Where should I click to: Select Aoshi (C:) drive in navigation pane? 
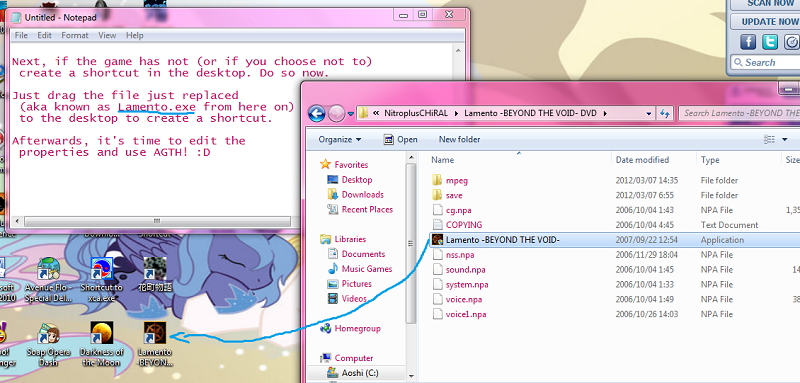[353, 373]
